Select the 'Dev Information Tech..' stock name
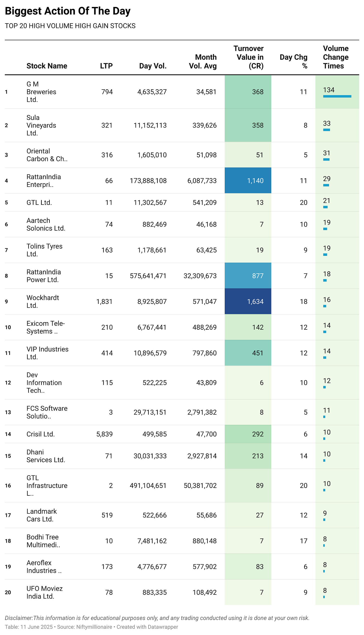Screen dimensions: 364x635 pyautogui.click(x=44, y=383)
